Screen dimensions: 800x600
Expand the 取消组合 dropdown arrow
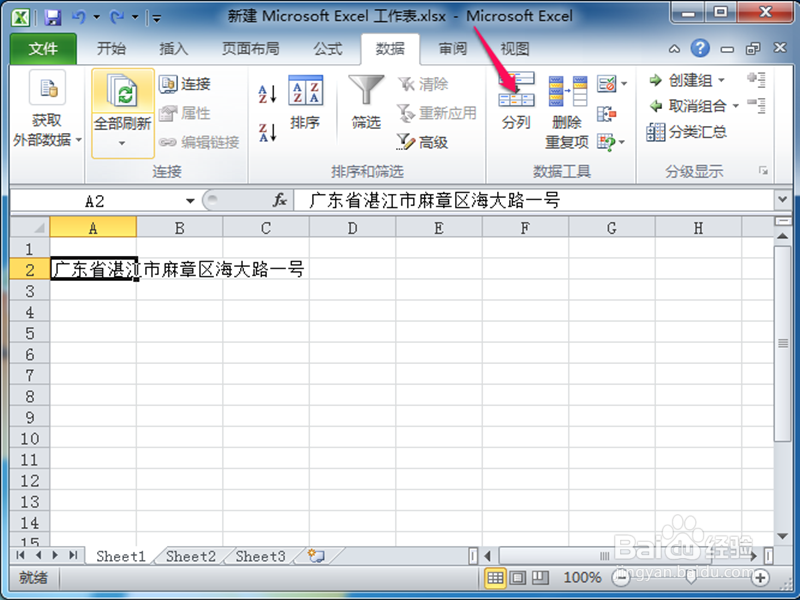pos(736,106)
